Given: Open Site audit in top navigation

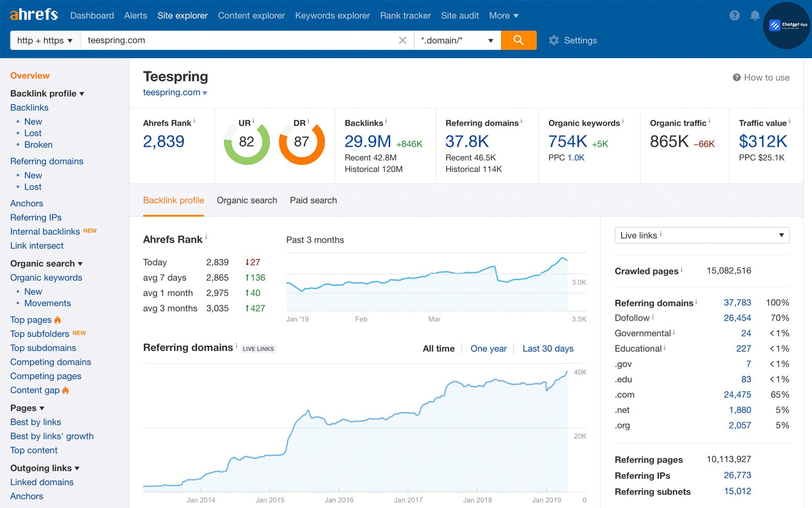Looking at the screenshot, I should [x=460, y=16].
